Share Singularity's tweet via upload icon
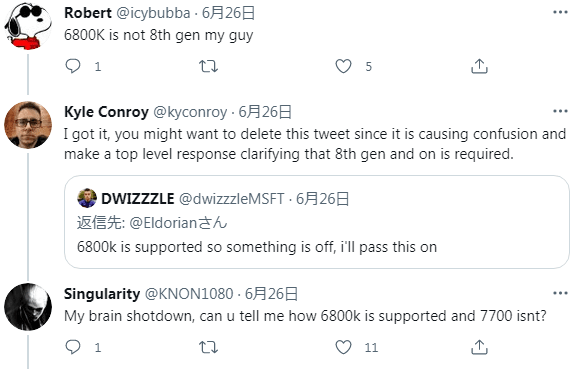Viewport: 578px width, 369px height. point(479,347)
